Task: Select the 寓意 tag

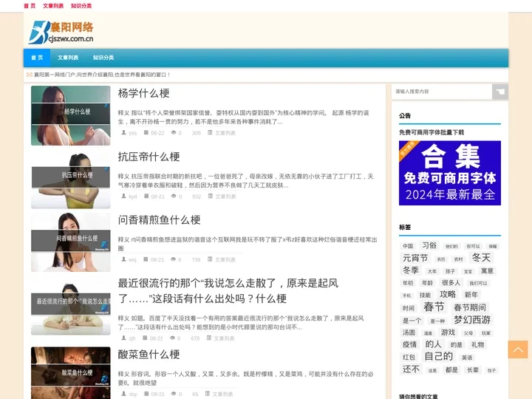Action: (x=487, y=270)
